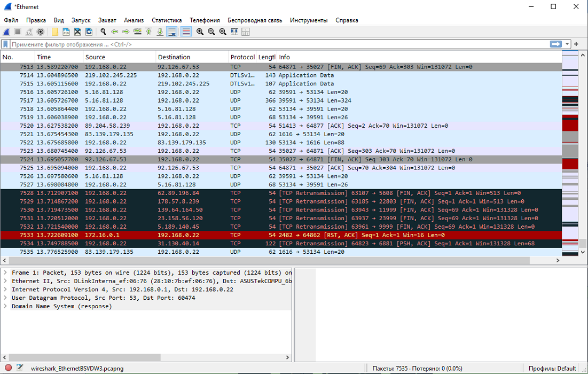Open the Правка menu
Screen dimensions: 588x374
pos(36,20)
